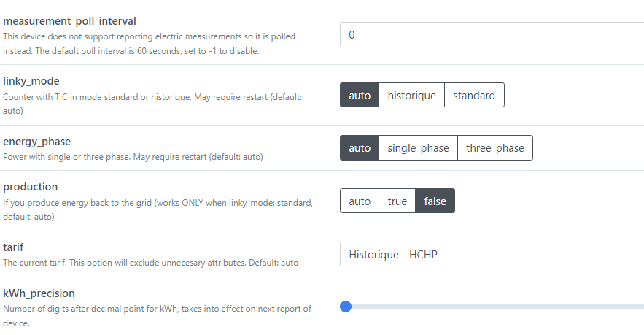
Task: Click the tarif description text
Action: [150, 262]
